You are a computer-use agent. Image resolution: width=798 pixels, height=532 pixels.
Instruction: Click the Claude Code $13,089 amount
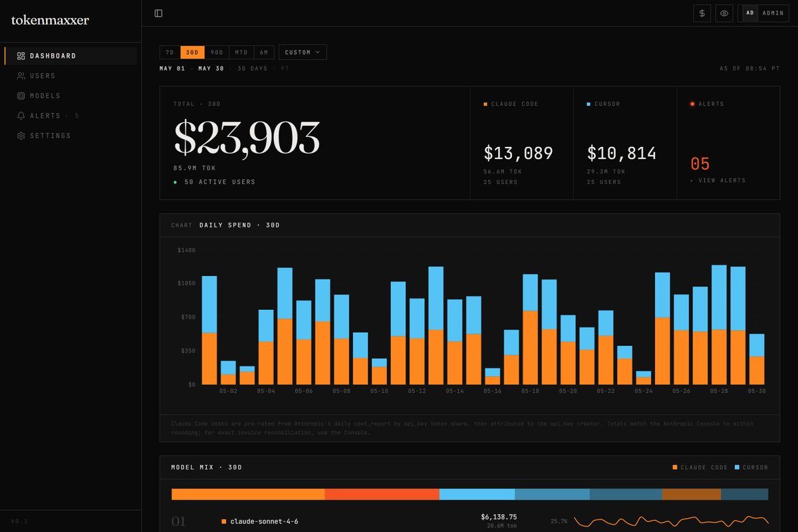(519, 154)
